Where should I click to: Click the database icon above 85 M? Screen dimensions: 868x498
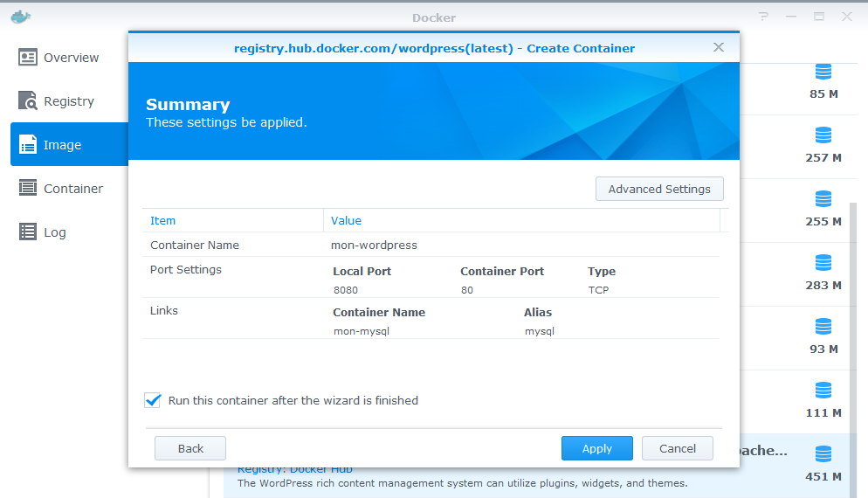(x=823, y=72)
